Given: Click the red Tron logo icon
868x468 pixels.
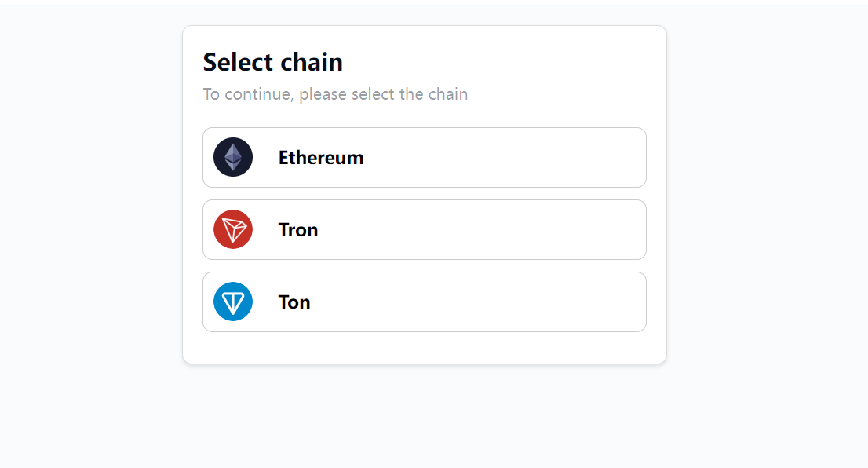Looking at the screenshot, I should (x=233, y=229).
